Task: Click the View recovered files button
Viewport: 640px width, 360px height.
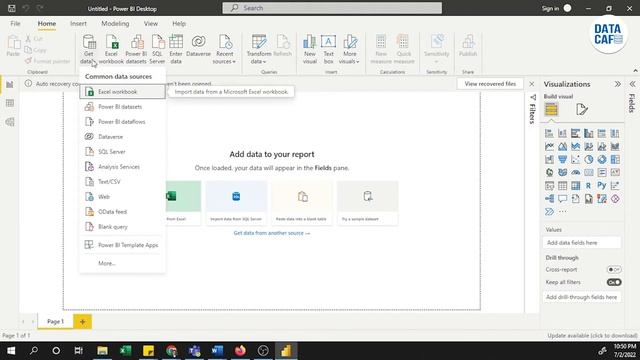Action: 490,84
